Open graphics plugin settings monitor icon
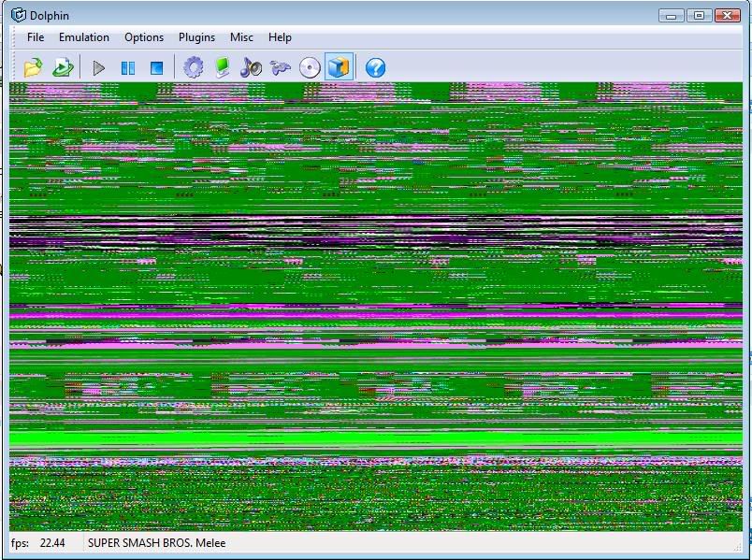Screen dimensions: 752x560 (x=222, y=67)
